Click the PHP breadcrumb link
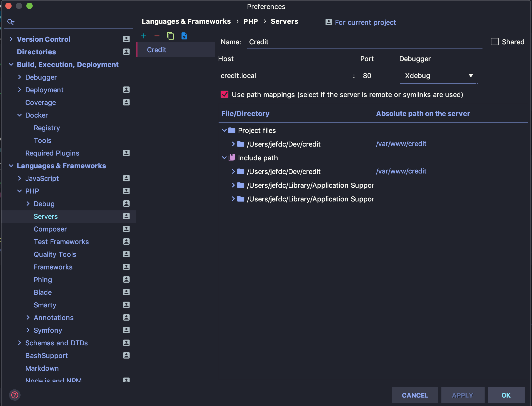532x406 pixels. (x=250, y=21)
